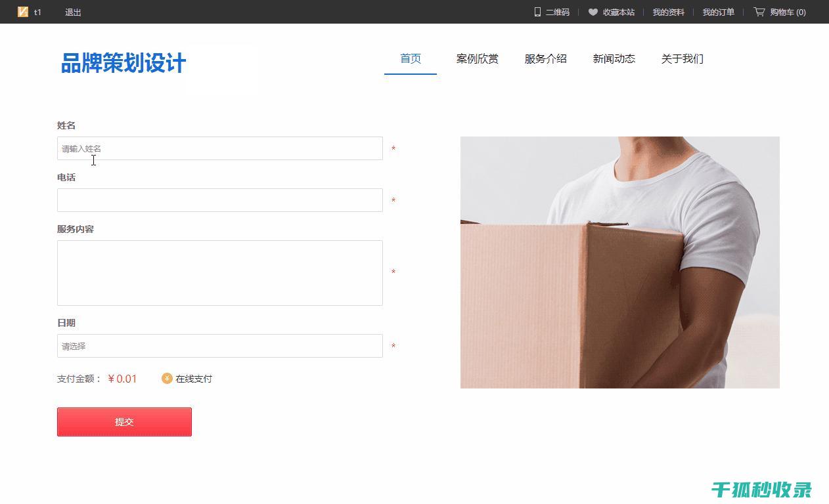Click into the 电话 input field

(220, 200)
